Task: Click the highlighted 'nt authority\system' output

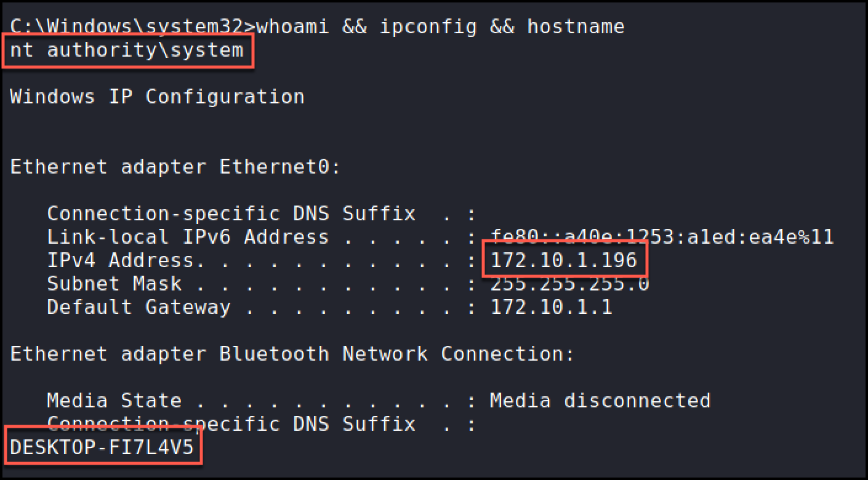Action: [127, 50]
